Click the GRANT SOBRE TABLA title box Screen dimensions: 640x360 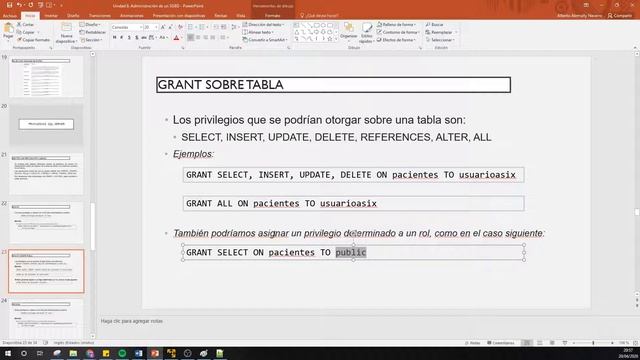pos(333,85)
